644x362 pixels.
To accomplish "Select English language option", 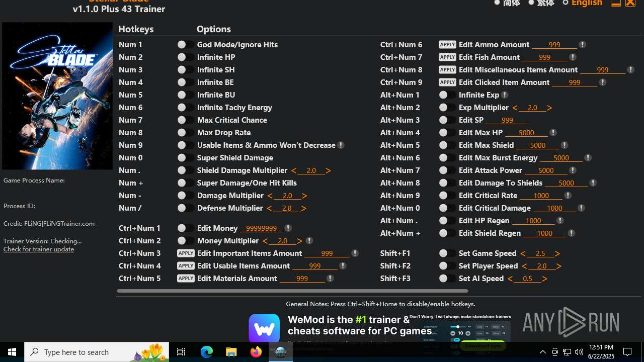I will [583, 3].
